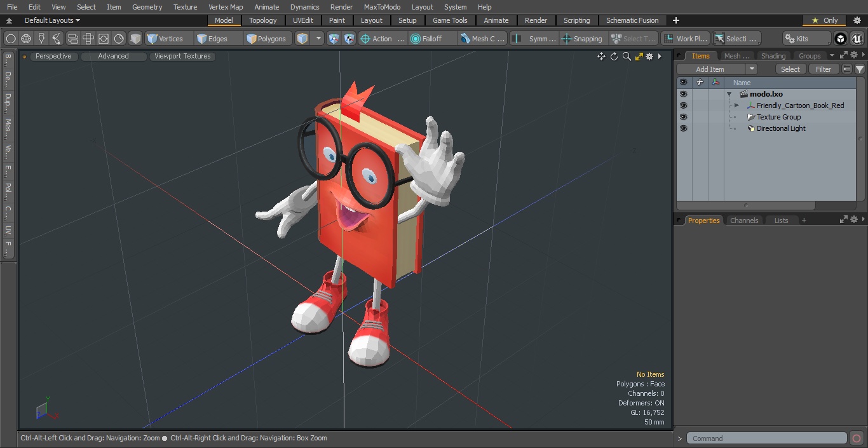Expand the Items panel with arrows icon
868x448 pixels.
pos(844,55)
